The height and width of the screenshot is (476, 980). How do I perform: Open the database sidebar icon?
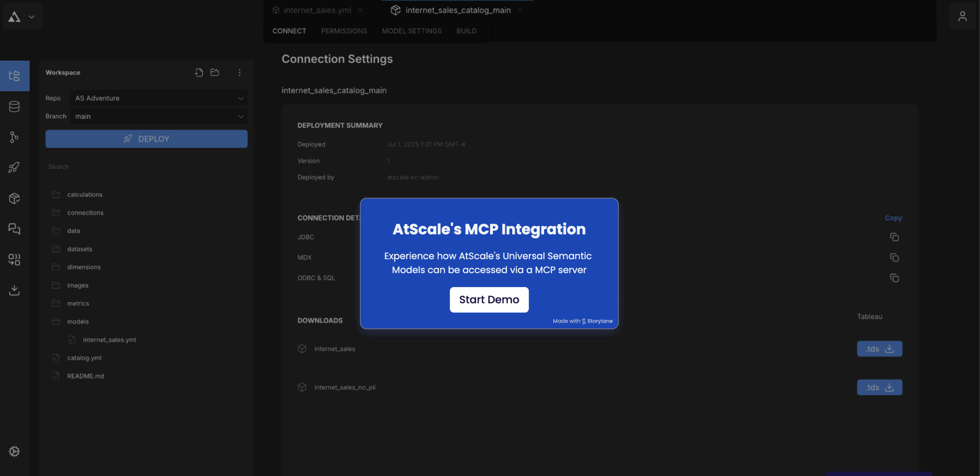pos(15,106)
